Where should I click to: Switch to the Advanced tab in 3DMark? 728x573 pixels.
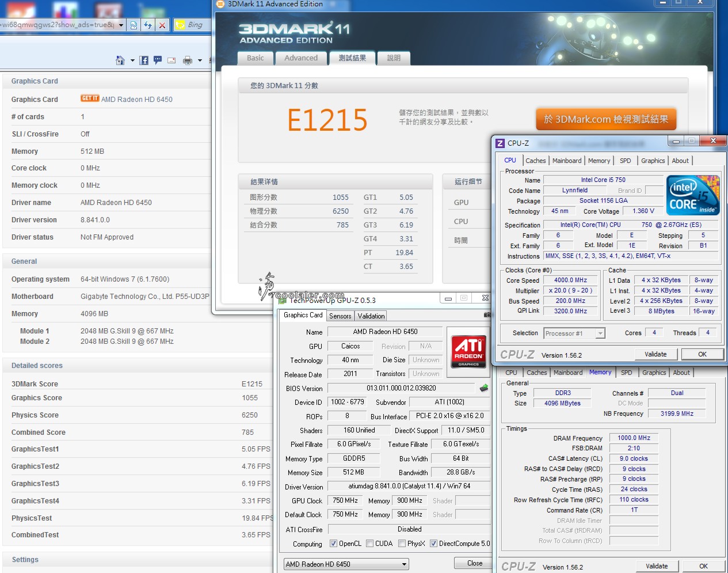[x=301, y=58]
